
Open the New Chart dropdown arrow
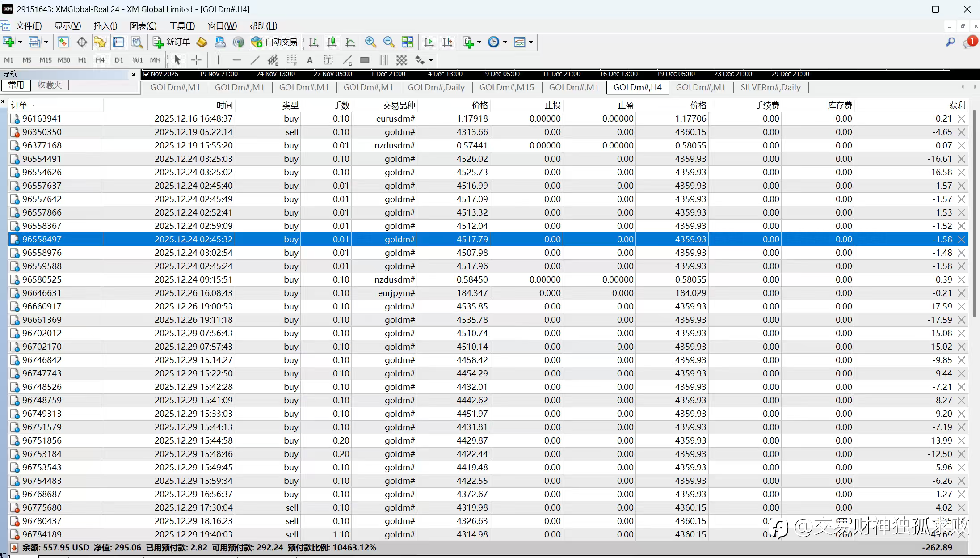(x=20, y=42)
